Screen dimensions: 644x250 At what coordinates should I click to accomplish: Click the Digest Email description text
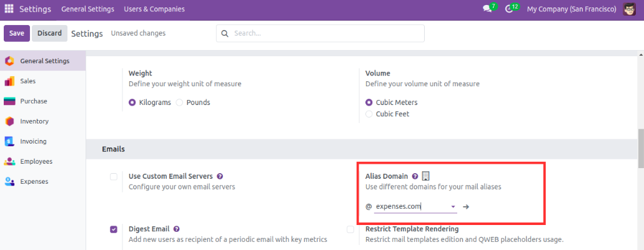(228, 239)
